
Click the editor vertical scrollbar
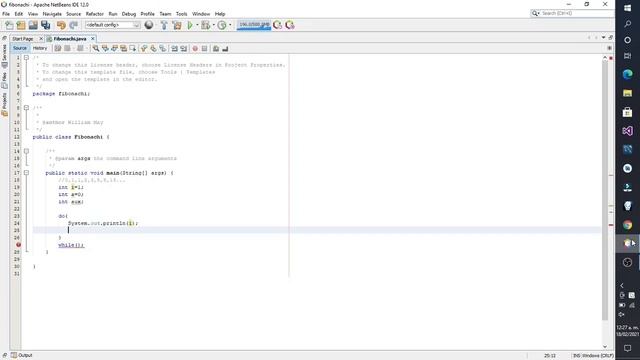coord(605,191)
